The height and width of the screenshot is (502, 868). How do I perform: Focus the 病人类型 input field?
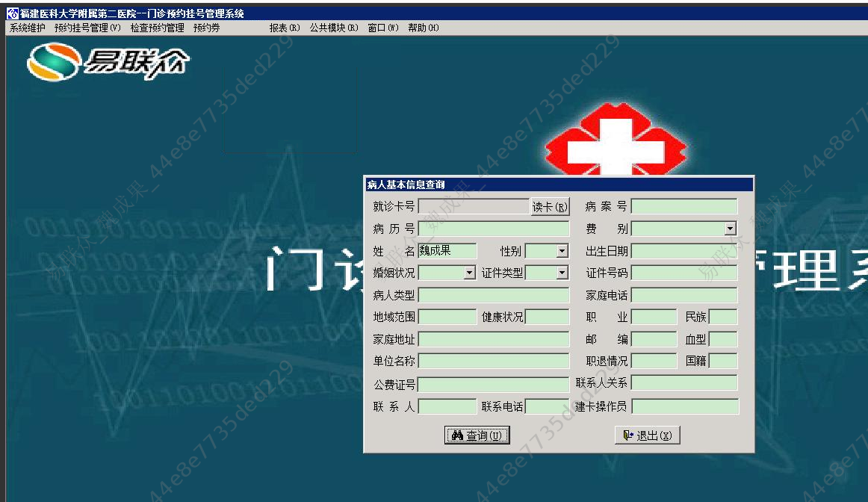(x=494, y=295)
